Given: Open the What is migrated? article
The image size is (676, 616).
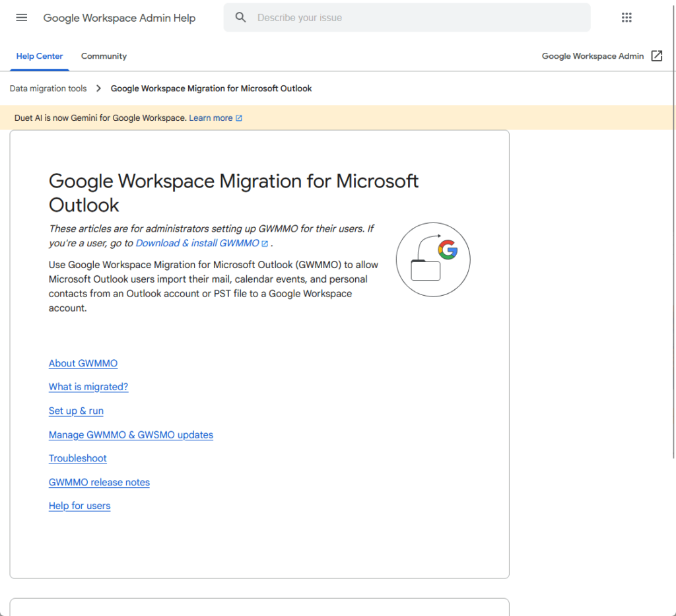Looking at the screenshot, I should coord(88,387).
